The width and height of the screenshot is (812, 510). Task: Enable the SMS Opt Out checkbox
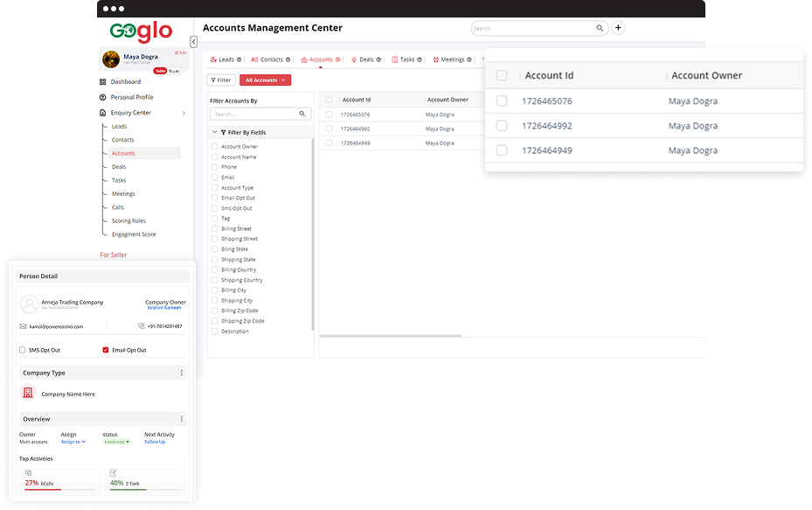23,350
